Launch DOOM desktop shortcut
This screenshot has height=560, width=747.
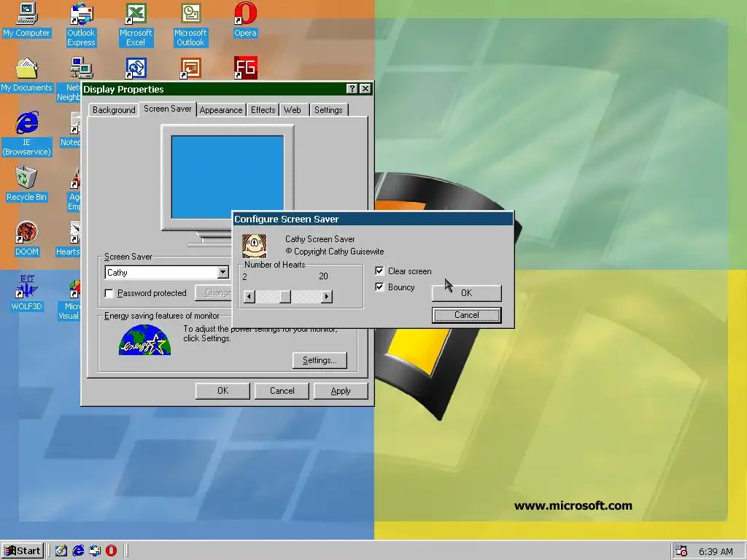27,238
